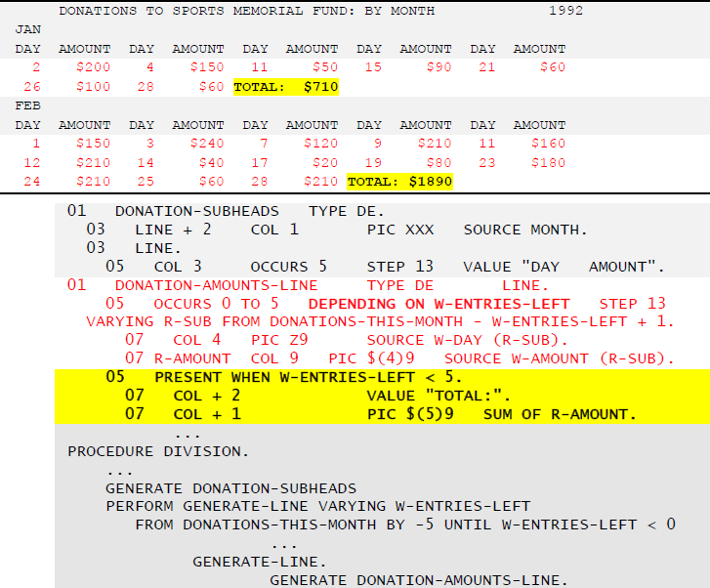This screenshot has width=710, height=588.
Task: Select the 'GENERATE DONATION-SUBHEADS' statement
Action: [x=230, y=488]
